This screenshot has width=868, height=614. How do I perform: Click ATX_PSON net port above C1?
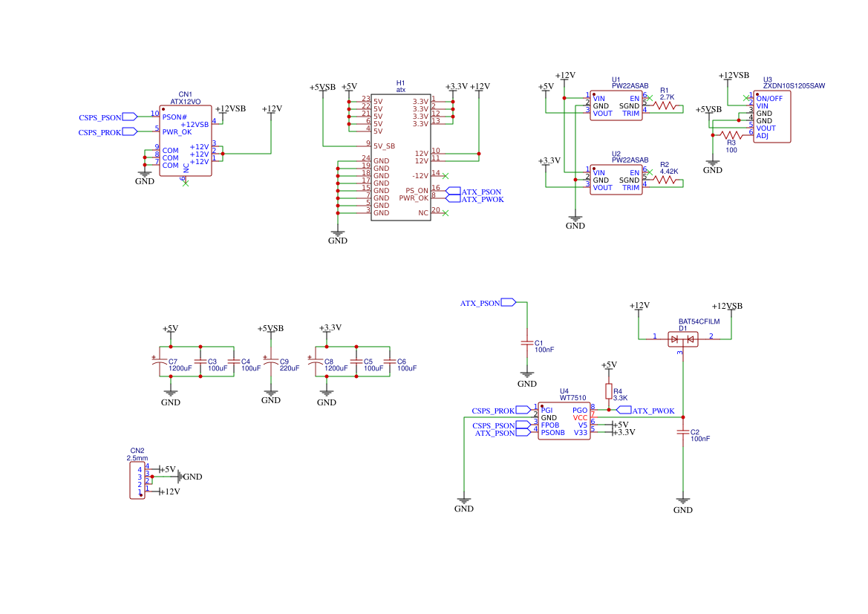488,302
